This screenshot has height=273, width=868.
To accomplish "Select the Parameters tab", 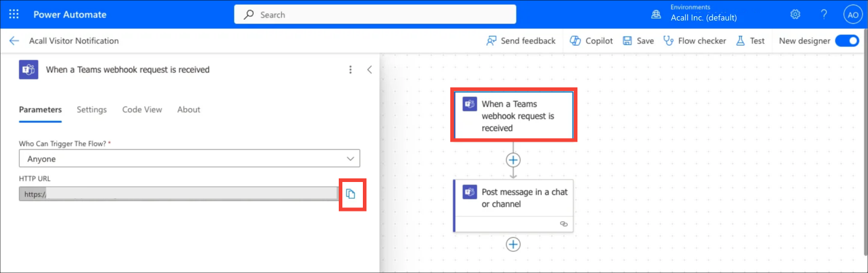I will (40, 110).
